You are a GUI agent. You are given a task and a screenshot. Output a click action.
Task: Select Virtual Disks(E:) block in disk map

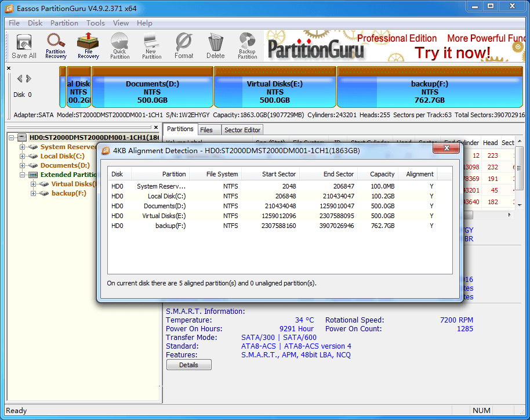point(275,87)
